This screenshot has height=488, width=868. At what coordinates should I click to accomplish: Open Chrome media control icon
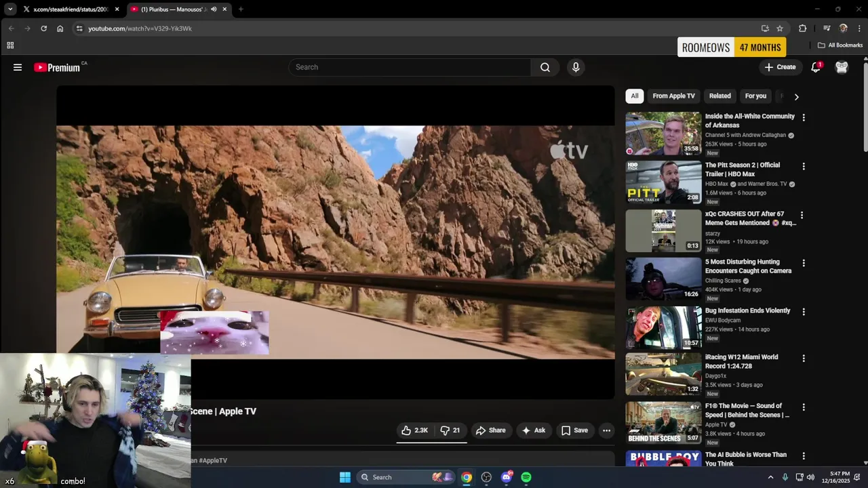[827, 28]
